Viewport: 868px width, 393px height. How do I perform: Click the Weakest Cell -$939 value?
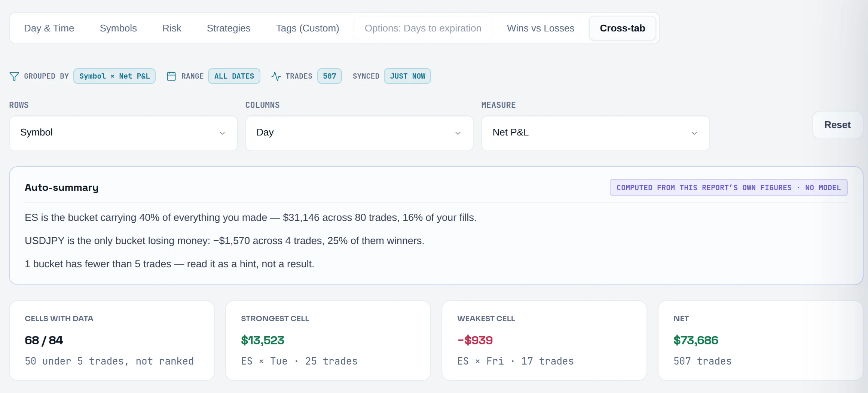click(x=475, y=340)
